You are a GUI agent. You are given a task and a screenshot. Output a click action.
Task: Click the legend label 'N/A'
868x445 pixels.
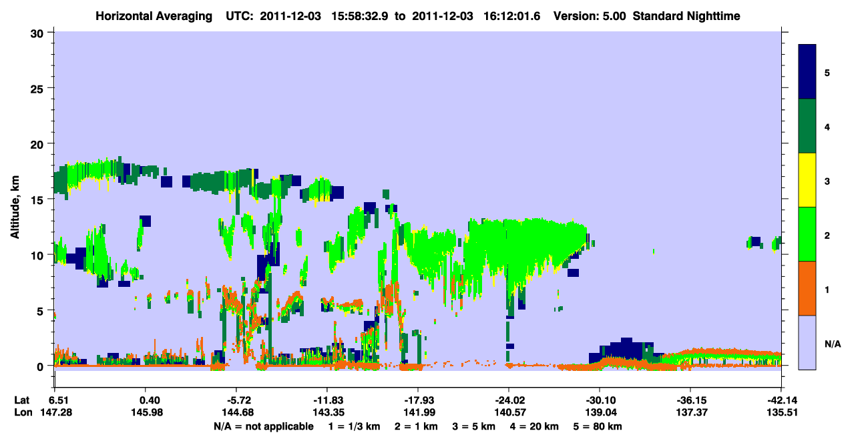[x=832, y=344]
